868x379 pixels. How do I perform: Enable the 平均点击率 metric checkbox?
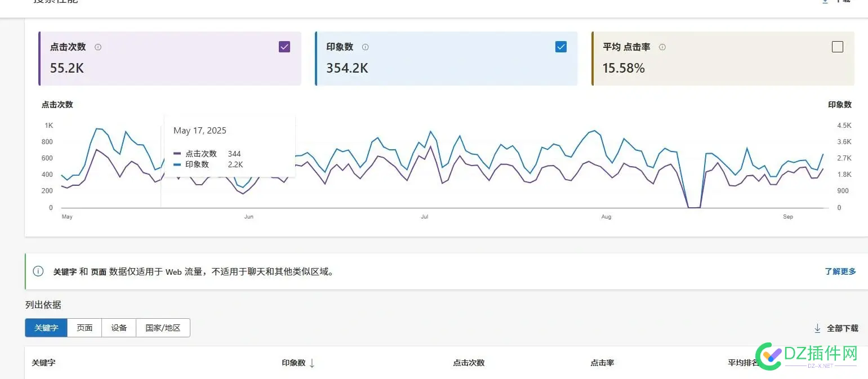pos(838,47)
